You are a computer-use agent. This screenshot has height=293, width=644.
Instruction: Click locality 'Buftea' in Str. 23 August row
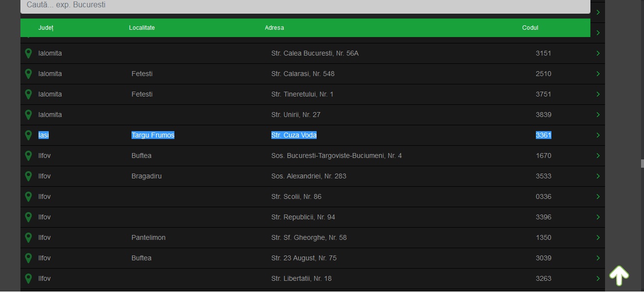(x=141, y=258)
